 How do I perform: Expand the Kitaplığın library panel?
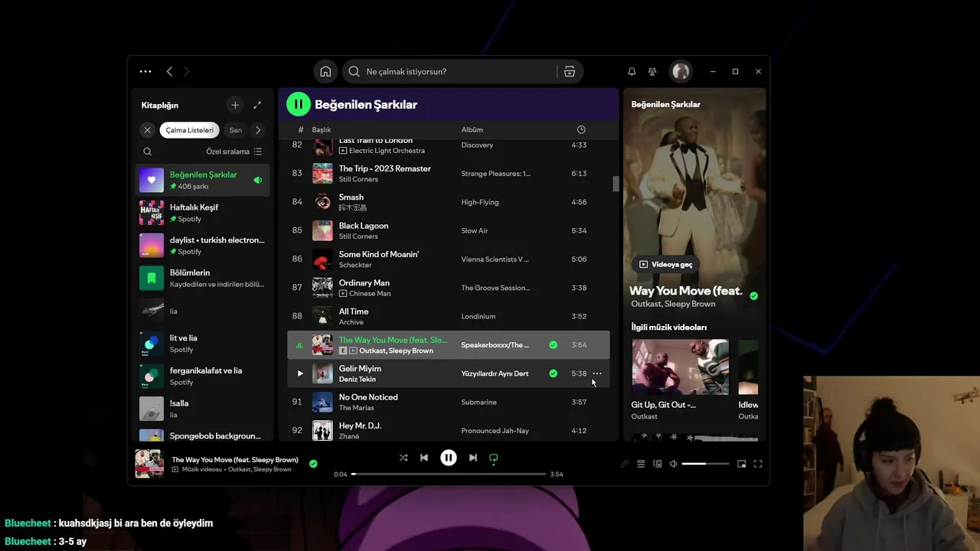pos(257,105)
